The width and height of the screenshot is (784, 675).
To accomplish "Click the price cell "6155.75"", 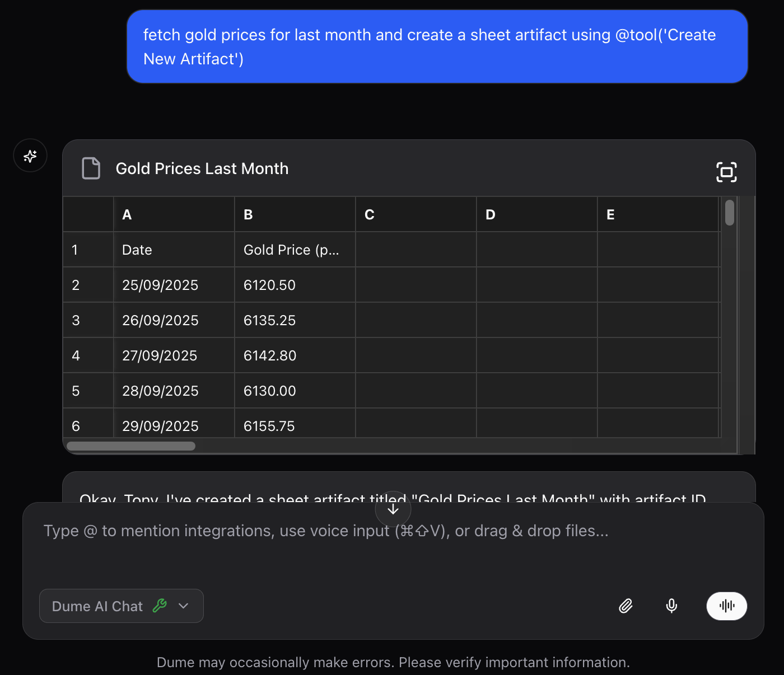I will (295, 423).
